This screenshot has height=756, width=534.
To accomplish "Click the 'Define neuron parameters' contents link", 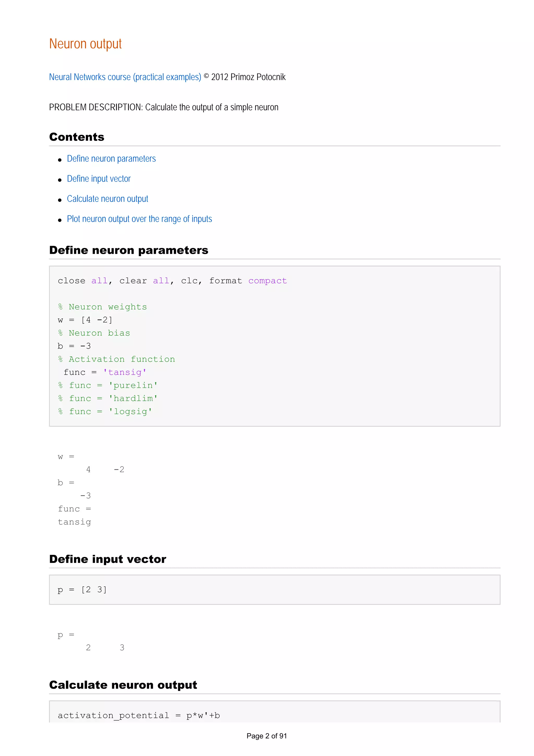I will click(x=111, y=159).
